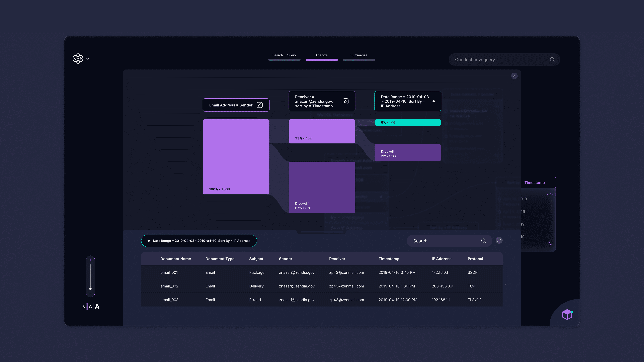Click the download icon in side panel
Image resolution: width=644 pixels, height=362 pixels.
[x=550, y=193]
